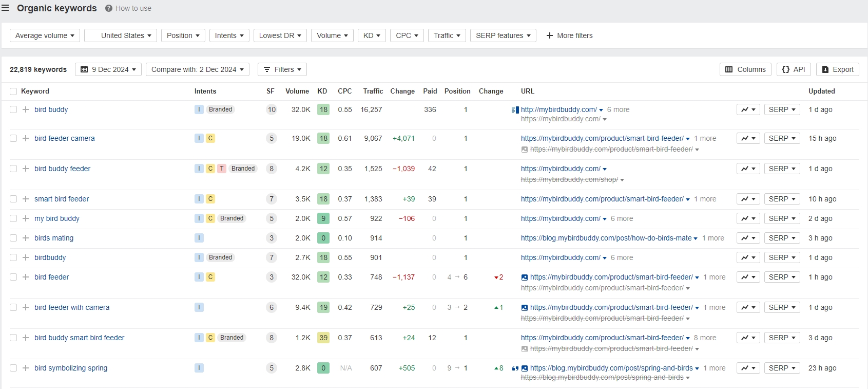Screen dimensions: 868x389
Task: Open bird feeder camera keyword link
Action: (x=65, y=138)
